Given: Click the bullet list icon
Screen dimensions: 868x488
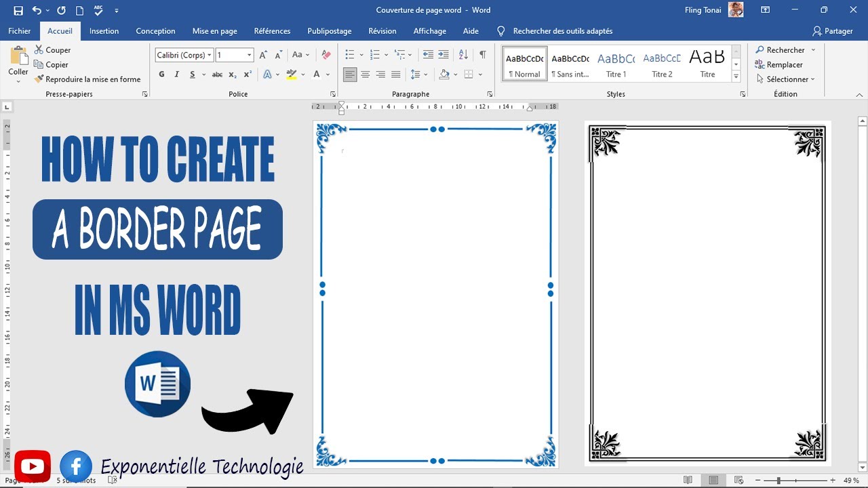Looking at the screenshot, I should [350, 55].
